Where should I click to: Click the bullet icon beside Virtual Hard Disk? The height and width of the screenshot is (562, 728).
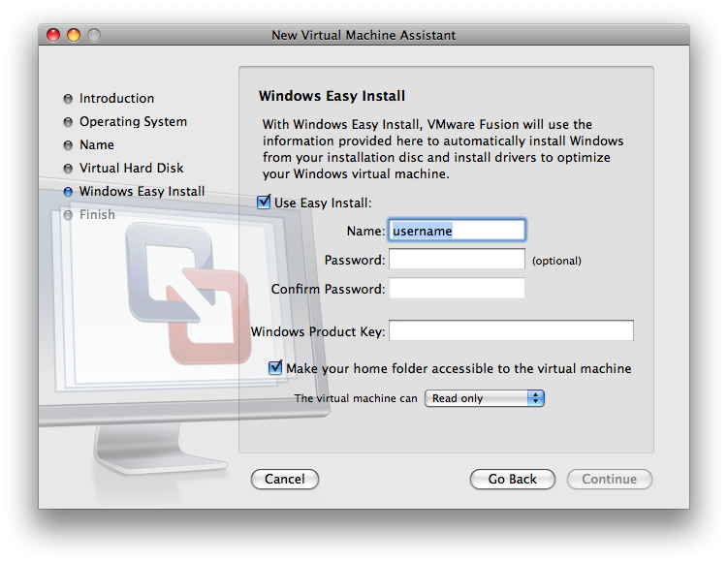[x=68, y=169]
